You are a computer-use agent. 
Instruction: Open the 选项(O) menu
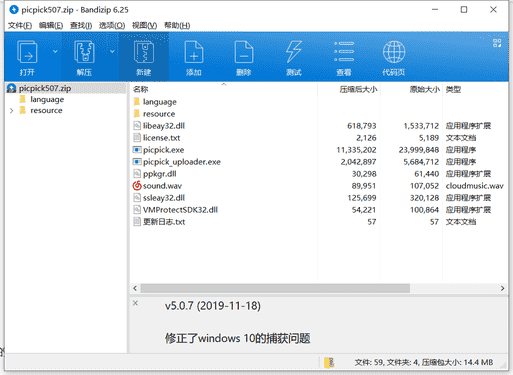point(112,25)
